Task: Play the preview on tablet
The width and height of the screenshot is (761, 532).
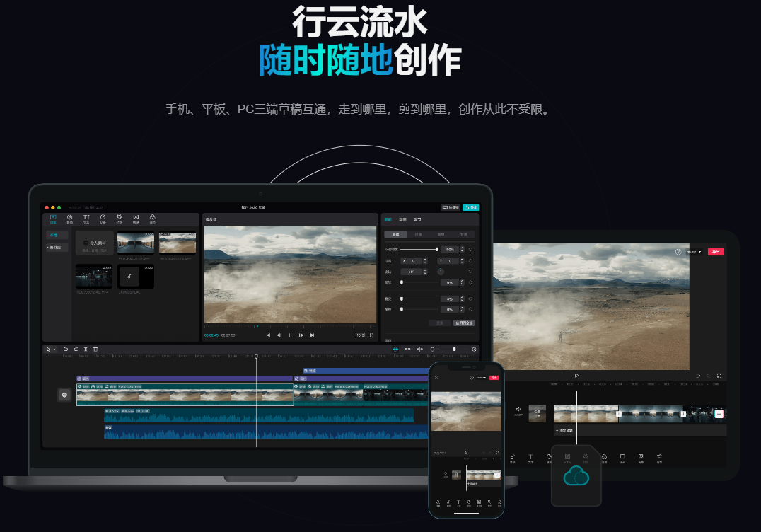Action: coord(576,375)
